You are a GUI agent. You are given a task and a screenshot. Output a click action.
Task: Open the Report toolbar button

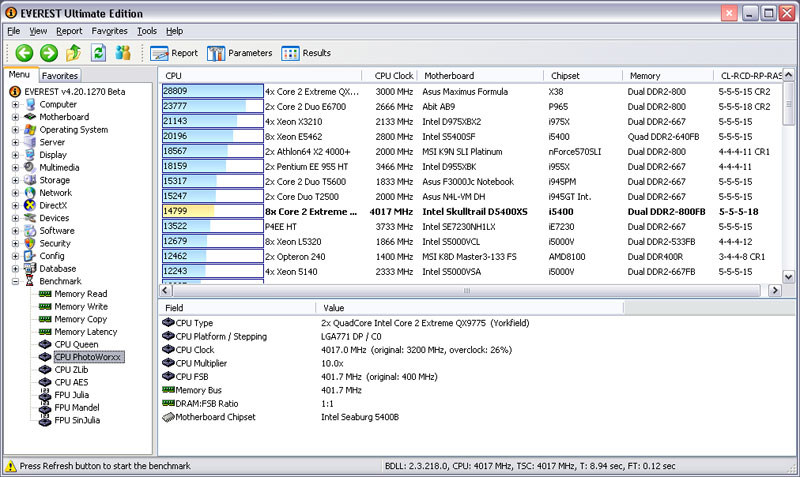click(x=174, y=53)
